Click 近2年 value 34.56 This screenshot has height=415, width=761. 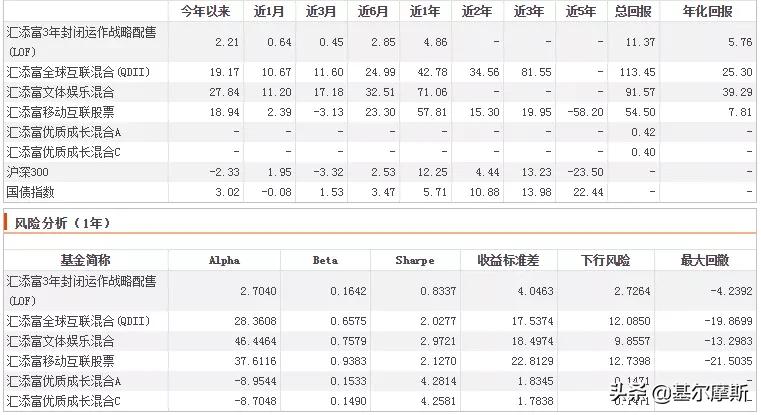coord(484,72)
